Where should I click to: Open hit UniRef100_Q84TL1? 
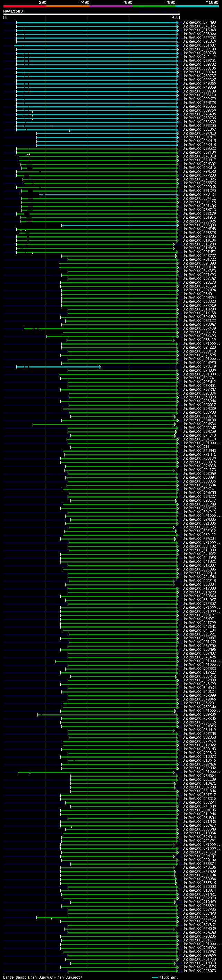[x=199, y=199]
